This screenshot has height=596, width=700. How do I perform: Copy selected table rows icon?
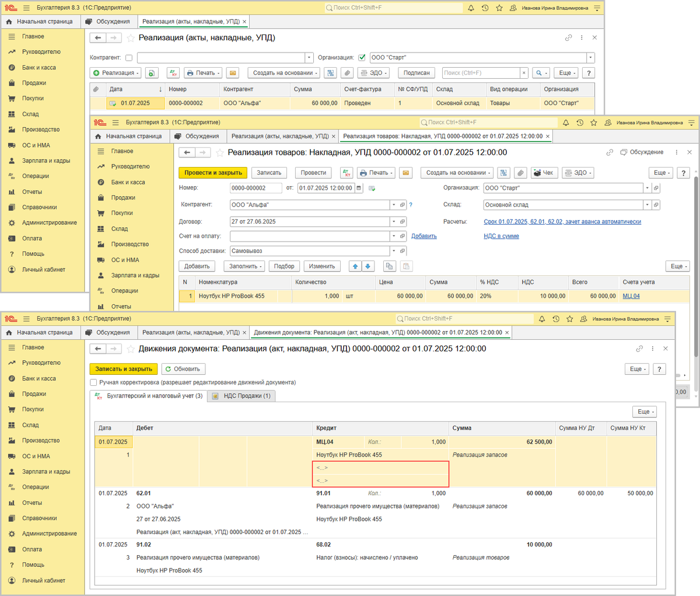(389, 266)
